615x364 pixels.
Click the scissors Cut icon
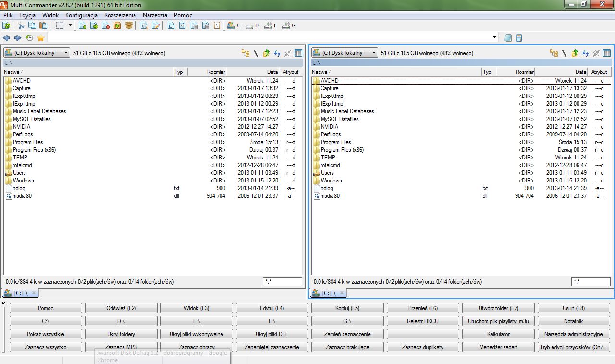point(21,25)
